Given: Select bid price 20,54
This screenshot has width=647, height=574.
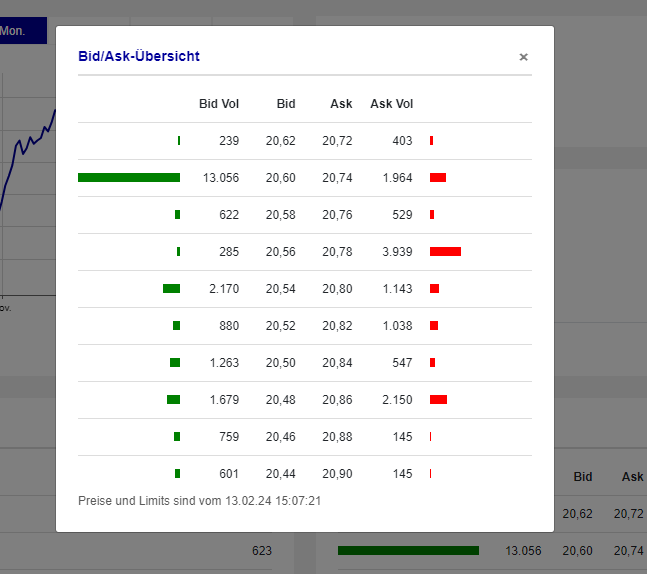Looking at the screenshot, I should tap(281, 288).
